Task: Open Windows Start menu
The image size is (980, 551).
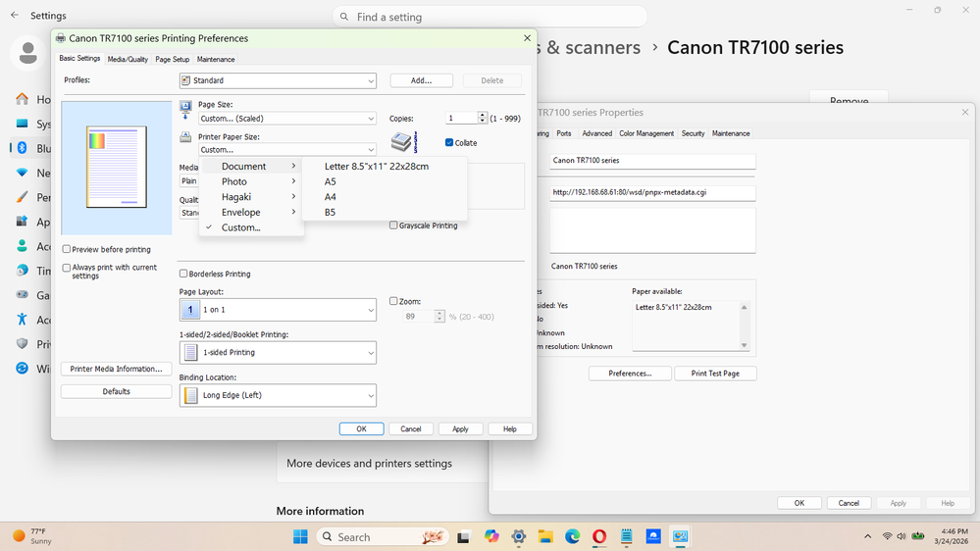Action: 300,536
